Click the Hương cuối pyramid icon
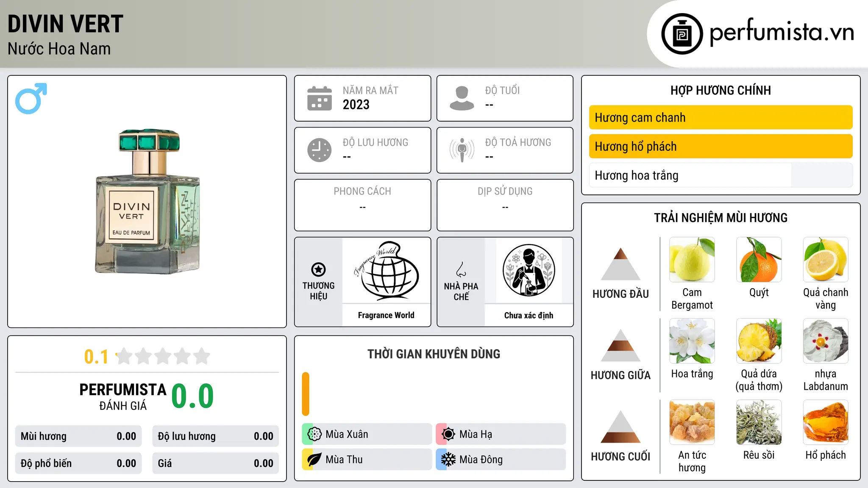 coord(620,426)
